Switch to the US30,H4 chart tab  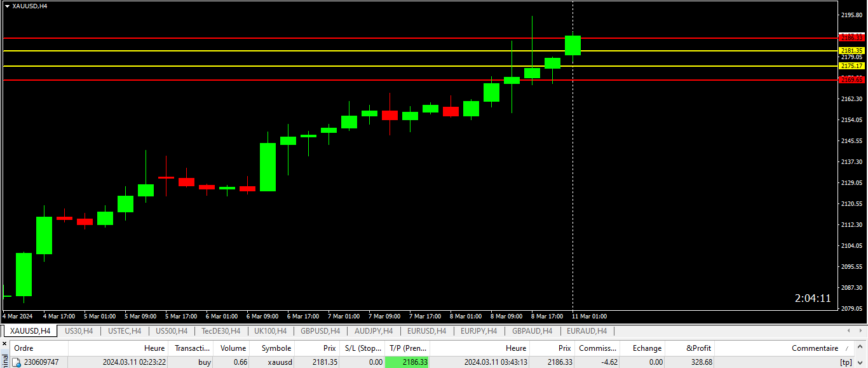(x=79, y=331)
